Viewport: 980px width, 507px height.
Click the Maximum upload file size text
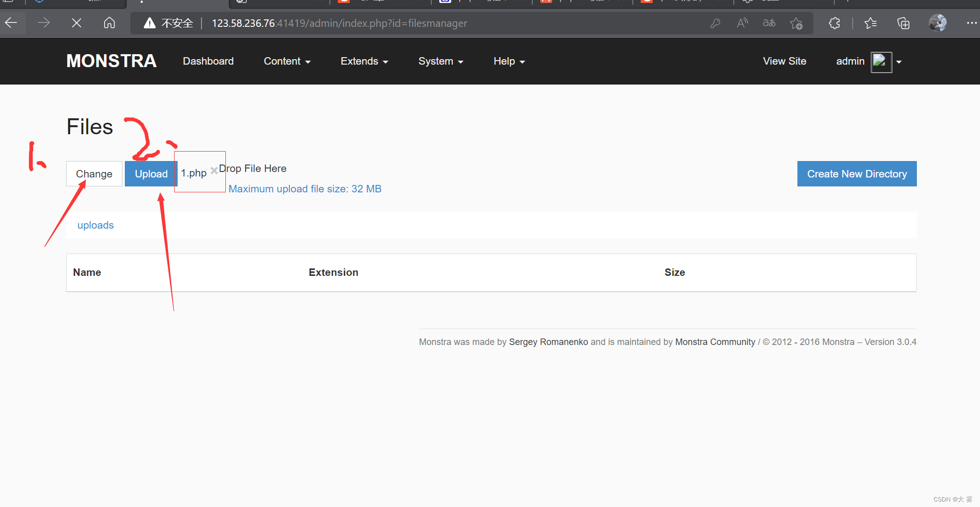pos(305,189)
